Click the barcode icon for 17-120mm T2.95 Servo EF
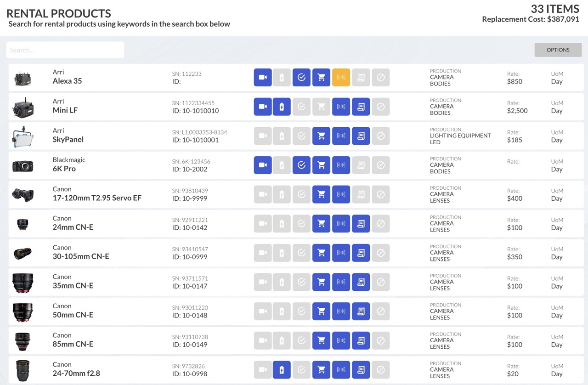Viewport: 588px width, 385px height. pos(341,194)
